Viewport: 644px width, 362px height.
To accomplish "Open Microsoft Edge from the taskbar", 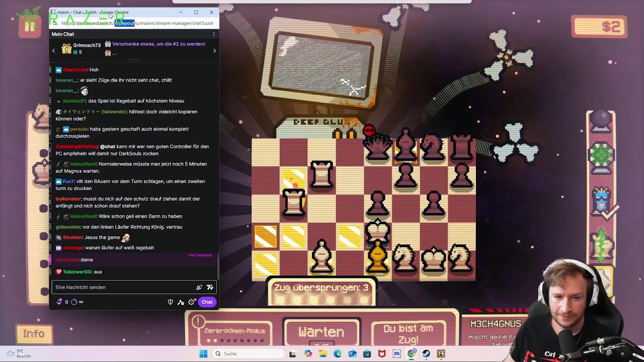I will click(x=338, y=353).
